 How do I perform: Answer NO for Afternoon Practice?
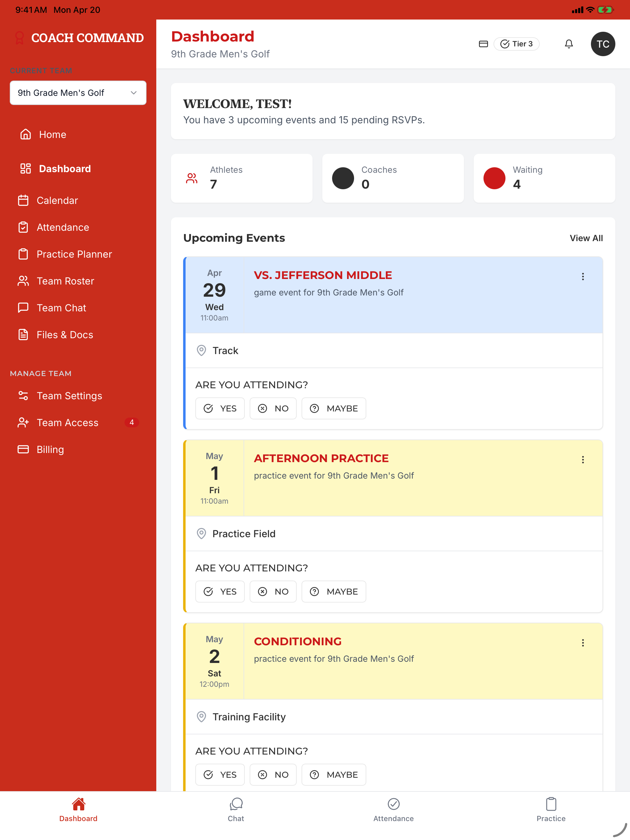pyautogui.click(x=273, y=592)
